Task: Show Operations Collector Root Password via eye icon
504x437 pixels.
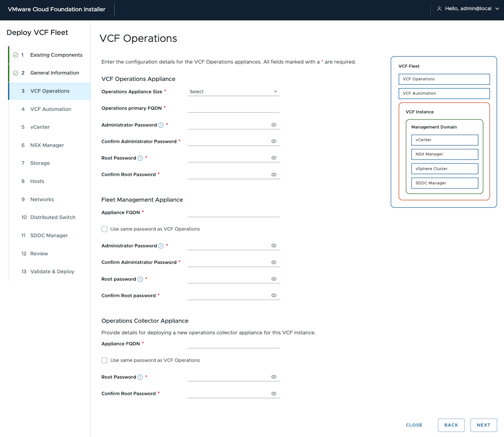Action: click(x=274, y=377)
